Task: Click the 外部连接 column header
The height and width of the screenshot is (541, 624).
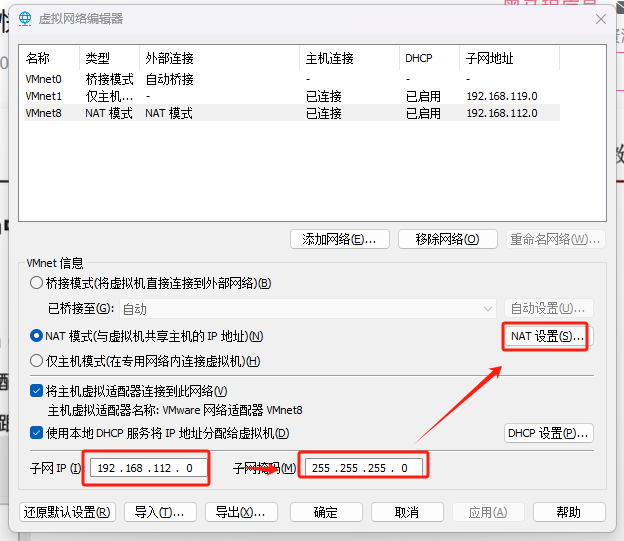Action: (219, 59)
